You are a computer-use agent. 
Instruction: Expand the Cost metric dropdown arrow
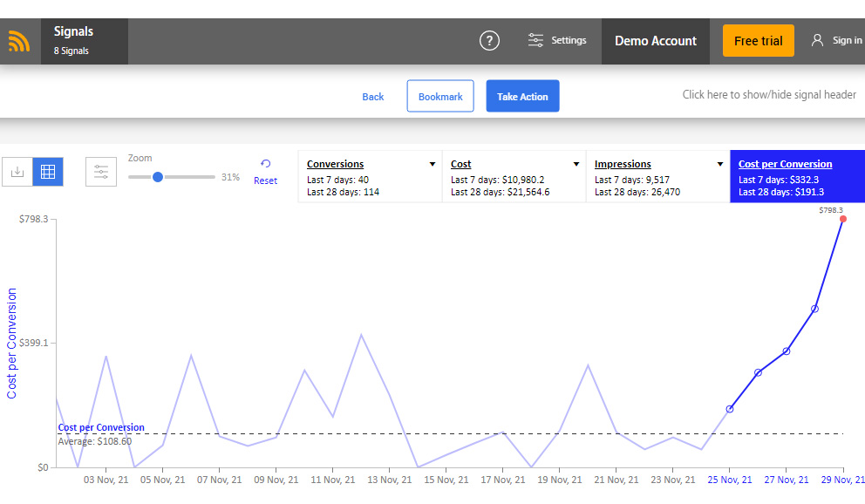576,164
